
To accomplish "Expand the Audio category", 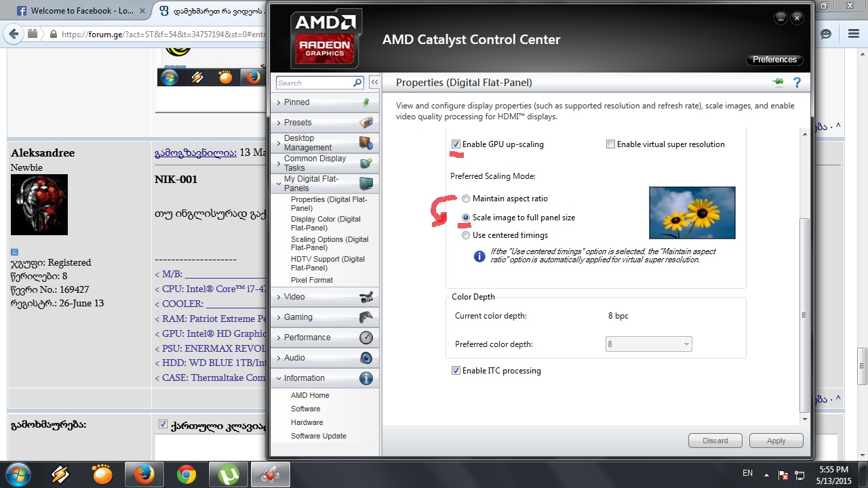I will pyautogui.click(x=279, y=358).
